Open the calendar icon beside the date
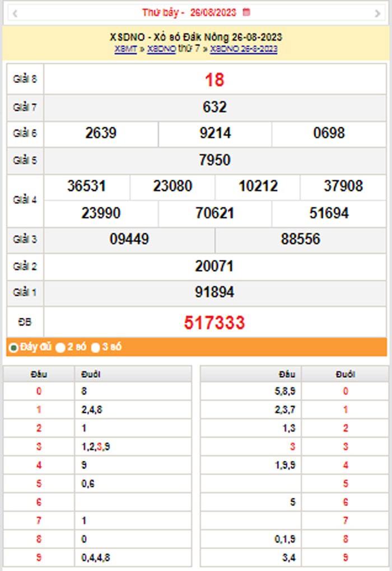The width and height of the screenshot is (392, 571). [246, 12]
